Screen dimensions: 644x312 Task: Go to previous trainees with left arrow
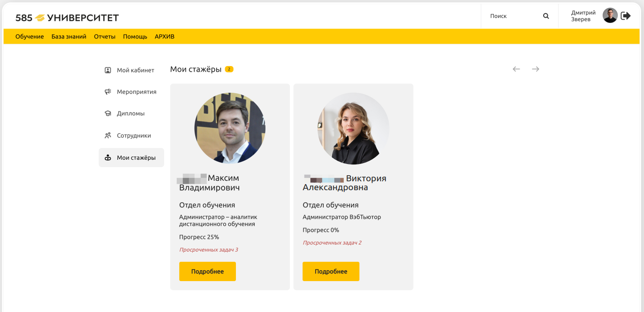pyautogui.click(x=516, y=69)
